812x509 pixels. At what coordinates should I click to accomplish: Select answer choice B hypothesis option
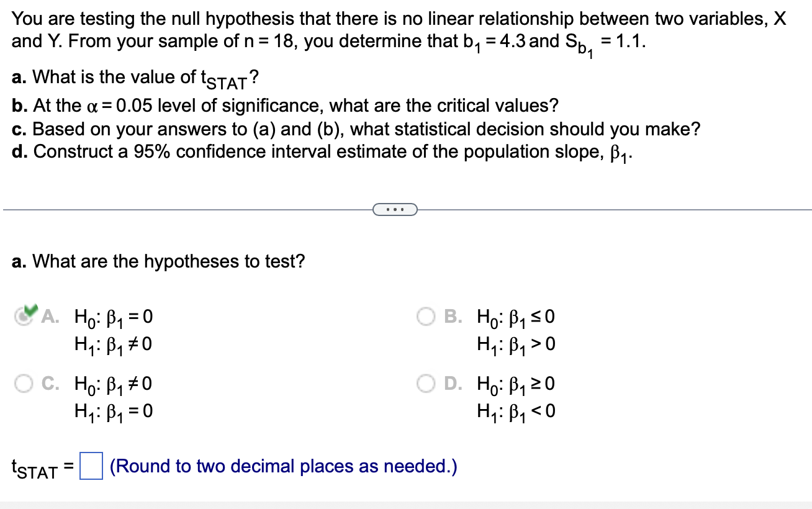pos(426,317)
